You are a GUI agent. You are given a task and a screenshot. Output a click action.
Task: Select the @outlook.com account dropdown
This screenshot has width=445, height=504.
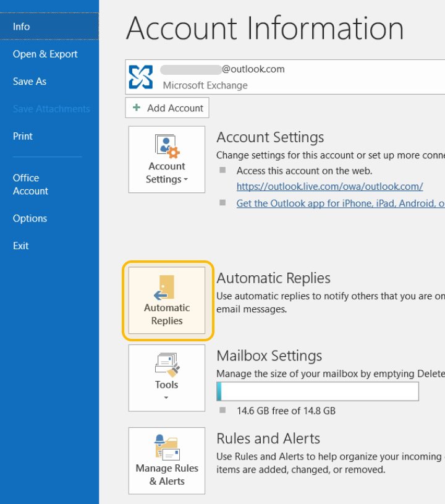[285, 77]
